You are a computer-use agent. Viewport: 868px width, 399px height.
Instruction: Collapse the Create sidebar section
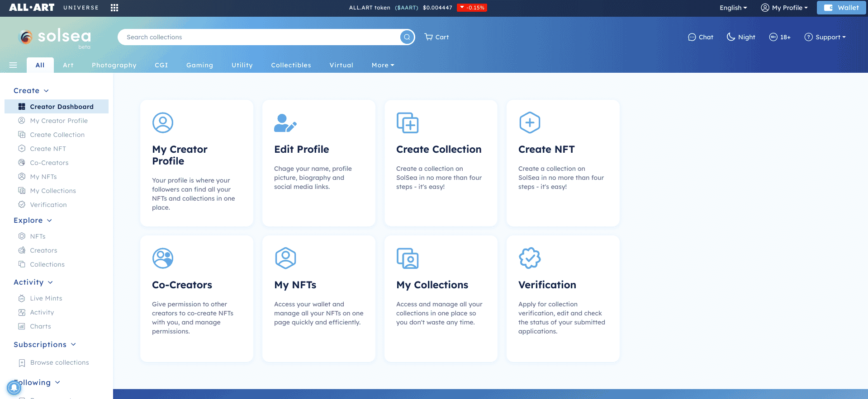(x=31, y=91)
